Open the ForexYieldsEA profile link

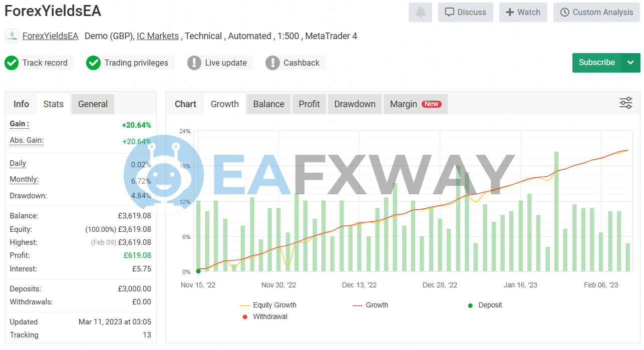pos(51,36)
